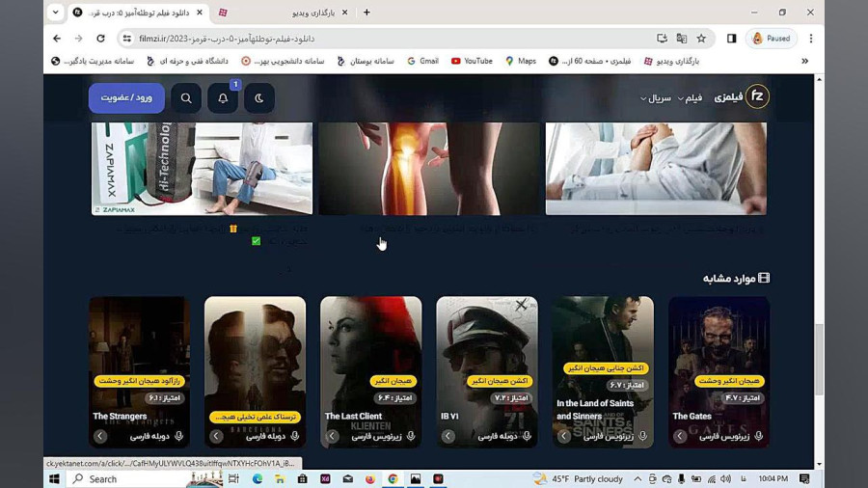The height and width of the screenshot is (488, 868).
Task: Open site information icon in address bar
Action: (x=126, y=39)
